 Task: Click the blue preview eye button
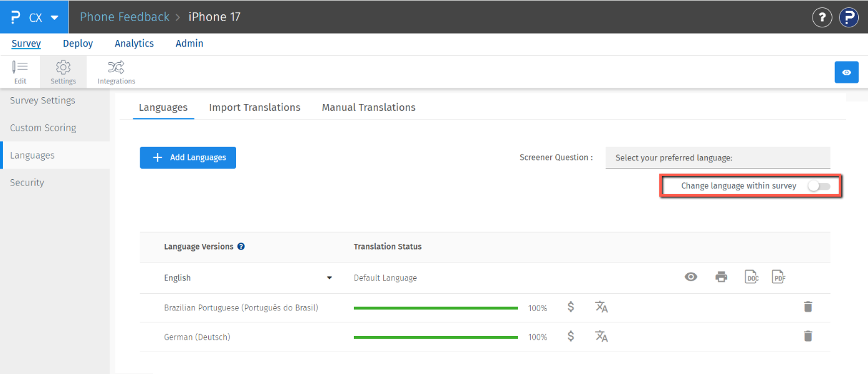pos(846,72)
